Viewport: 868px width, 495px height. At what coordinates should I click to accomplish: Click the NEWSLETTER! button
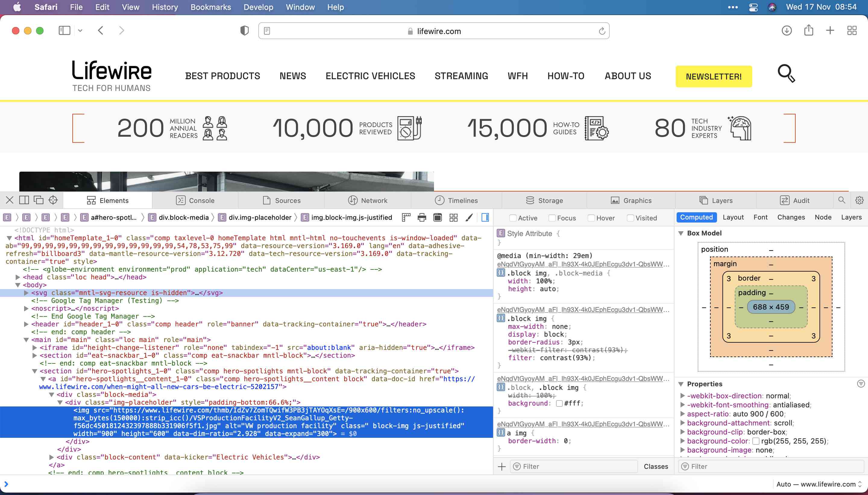tap(713, 76)
